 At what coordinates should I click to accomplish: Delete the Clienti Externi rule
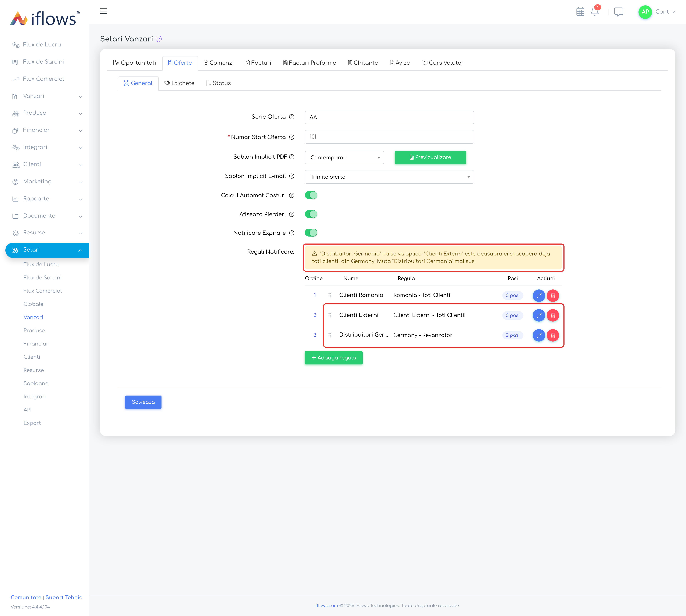pyautogui.click(x=553, y=316)
